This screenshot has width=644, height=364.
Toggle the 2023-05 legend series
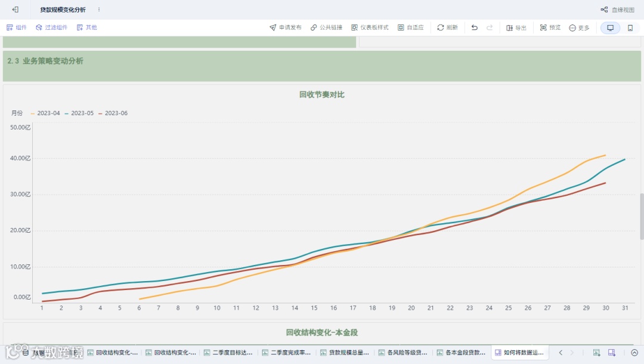tap(79, 113)
